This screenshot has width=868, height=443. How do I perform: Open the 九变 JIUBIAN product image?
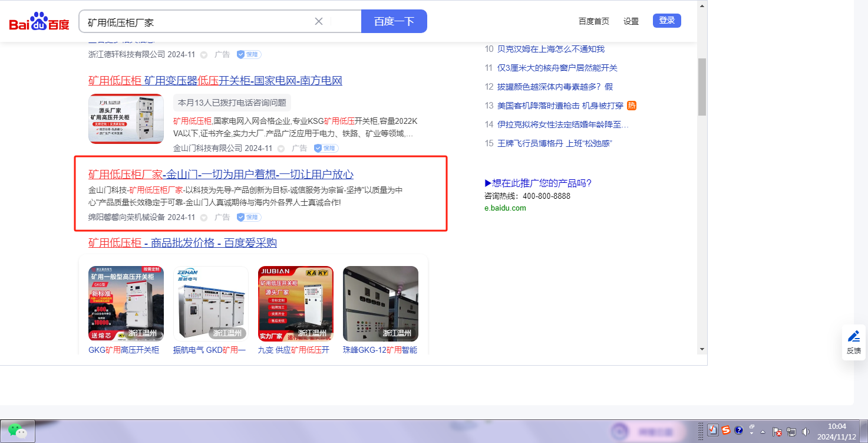pyautogui.click(x=296, y=304)
